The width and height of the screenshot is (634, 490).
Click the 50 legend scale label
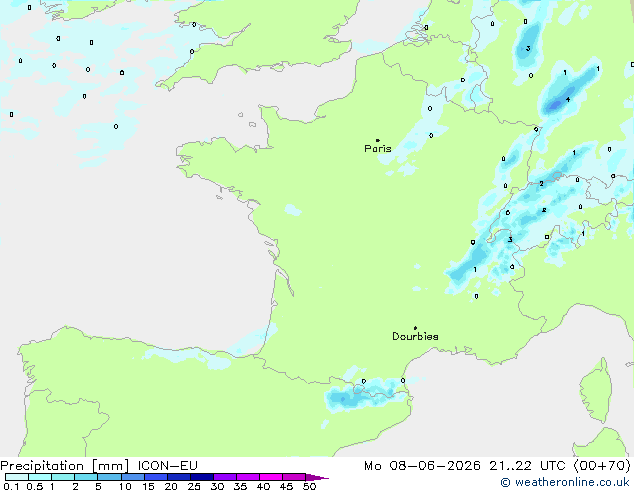[x=309, y=486]
